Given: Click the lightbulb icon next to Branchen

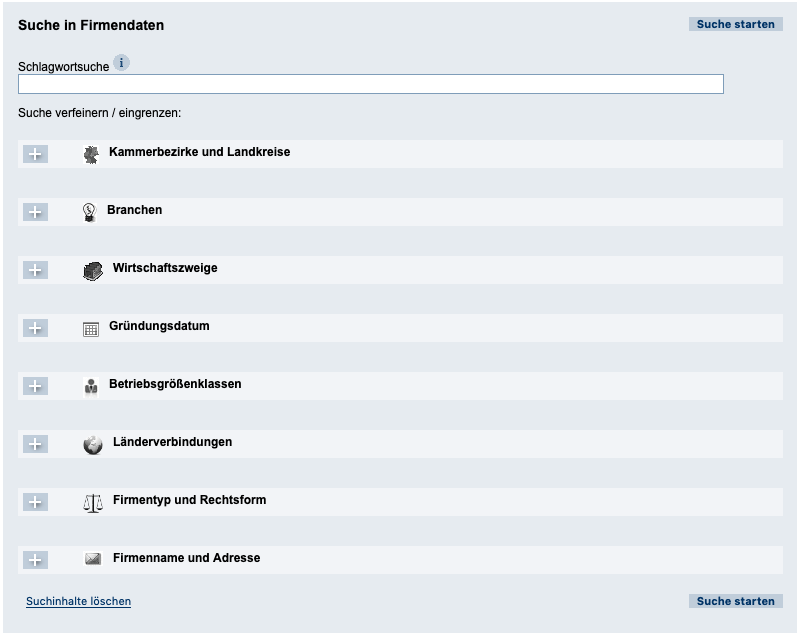Looking at the screenshot, I should [x=89, y=212].
